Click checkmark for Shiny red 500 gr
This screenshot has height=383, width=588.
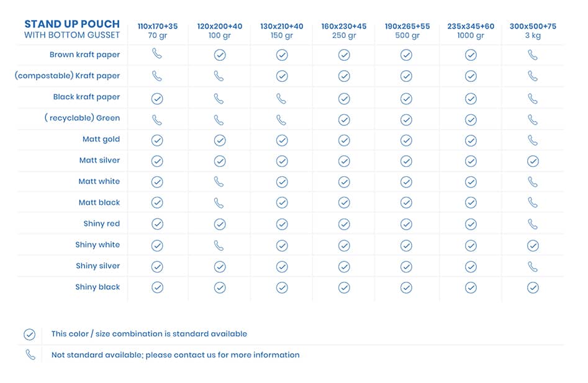[x=406, y=224]
